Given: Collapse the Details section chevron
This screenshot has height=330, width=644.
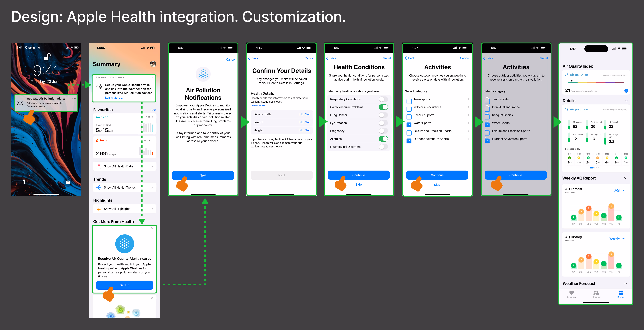Looking at the screenshot, I should (x=626, y=101).
